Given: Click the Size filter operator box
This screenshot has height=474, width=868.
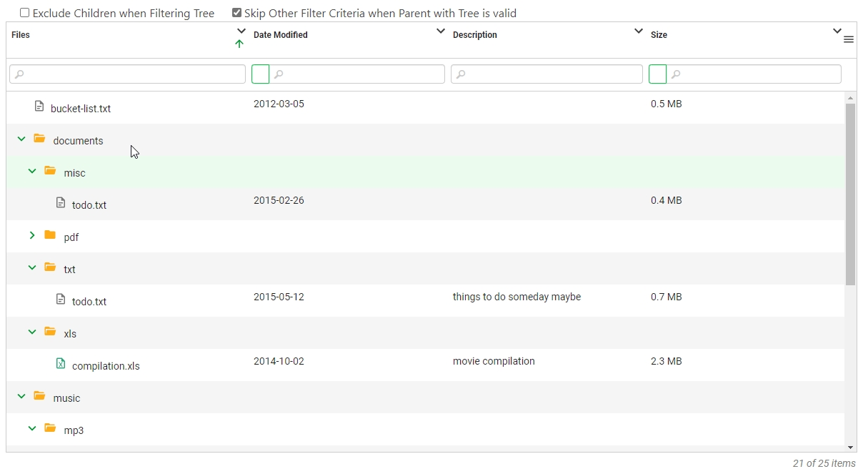Looking at the screenshot, I should [657, 74].
